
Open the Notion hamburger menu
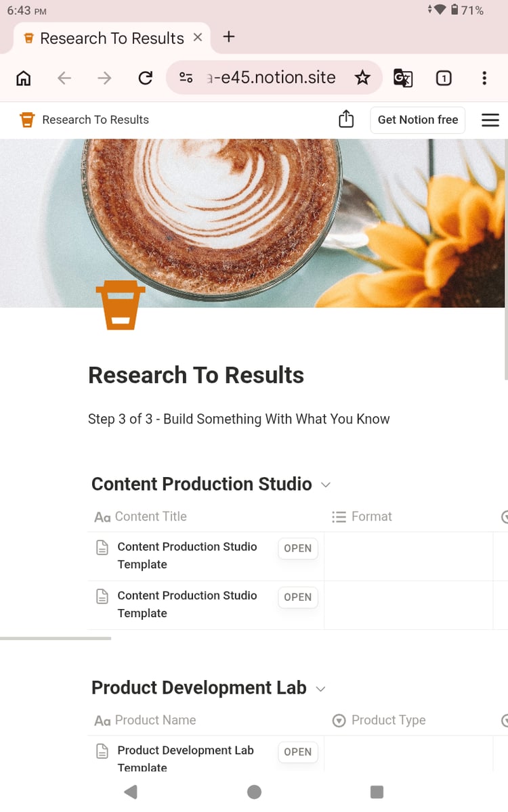coord(490,120)
